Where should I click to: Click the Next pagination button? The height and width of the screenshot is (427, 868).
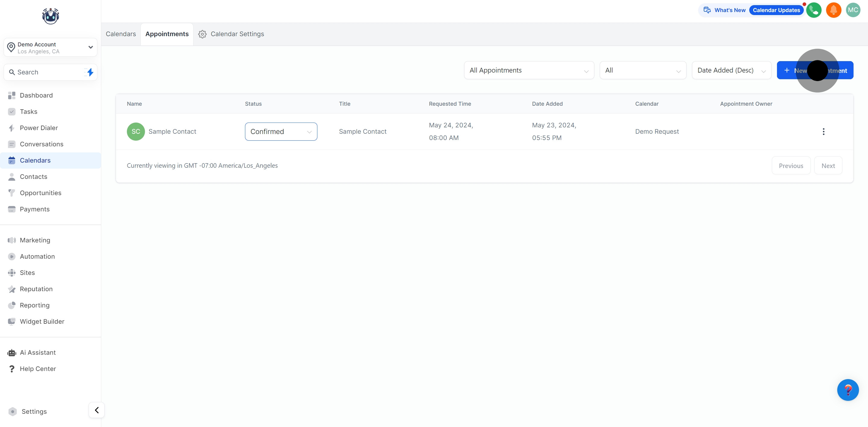point(828,166)
